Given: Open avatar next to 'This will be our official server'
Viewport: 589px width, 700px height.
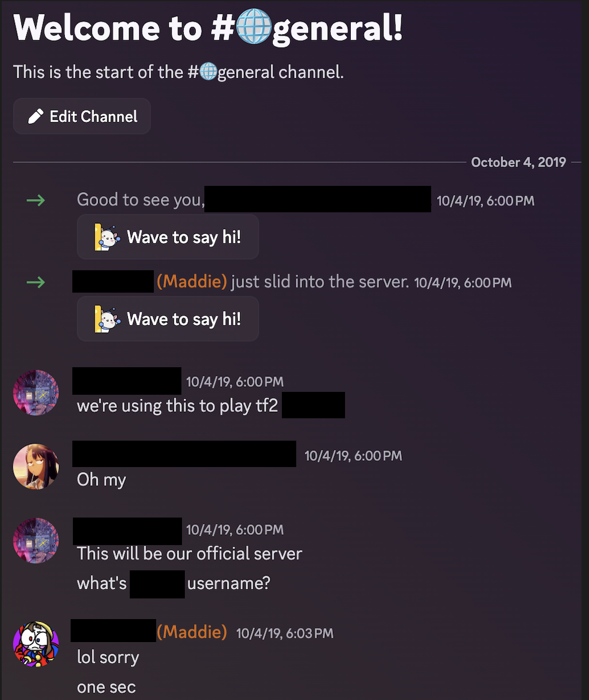Looking at the screenshot, I should (x=36, y=540).
